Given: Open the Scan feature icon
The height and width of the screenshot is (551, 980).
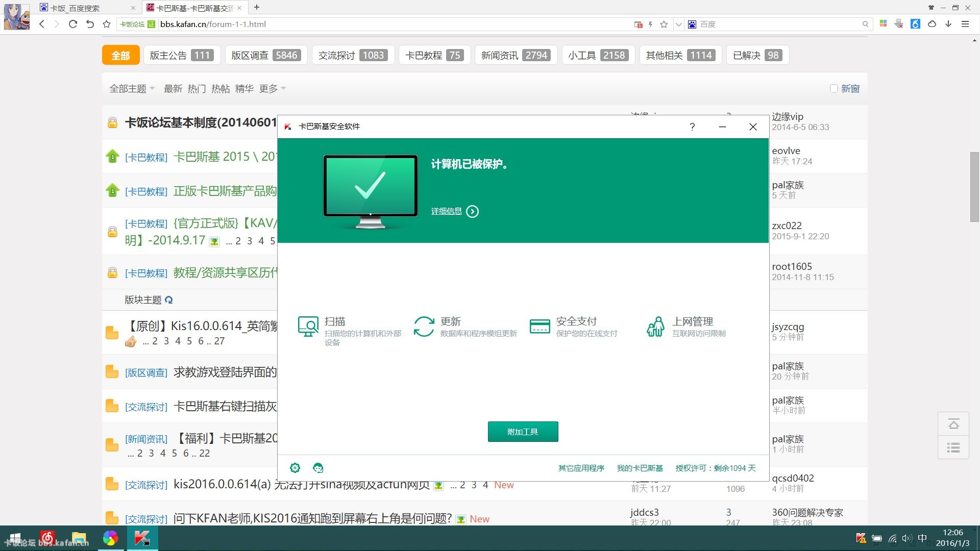Looking at the screenshot, I should tap(308, 327).
